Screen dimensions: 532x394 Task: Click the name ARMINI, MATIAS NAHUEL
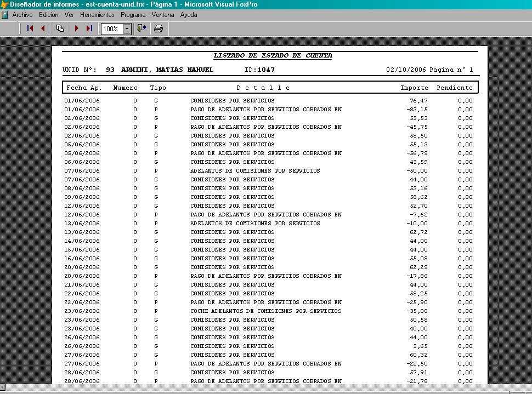(167, 70)
